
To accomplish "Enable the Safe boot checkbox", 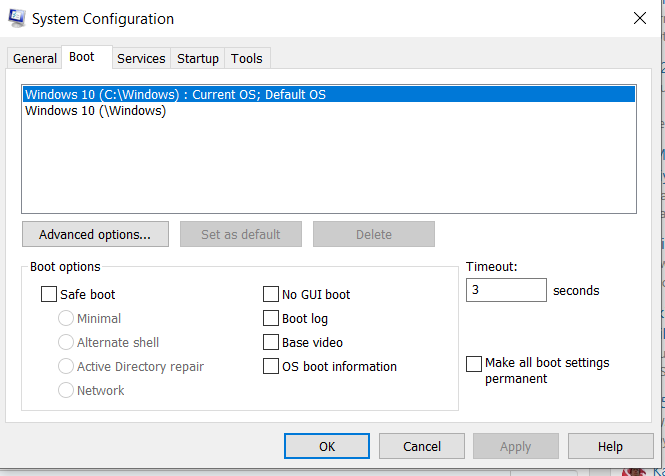I will [49, 295].
